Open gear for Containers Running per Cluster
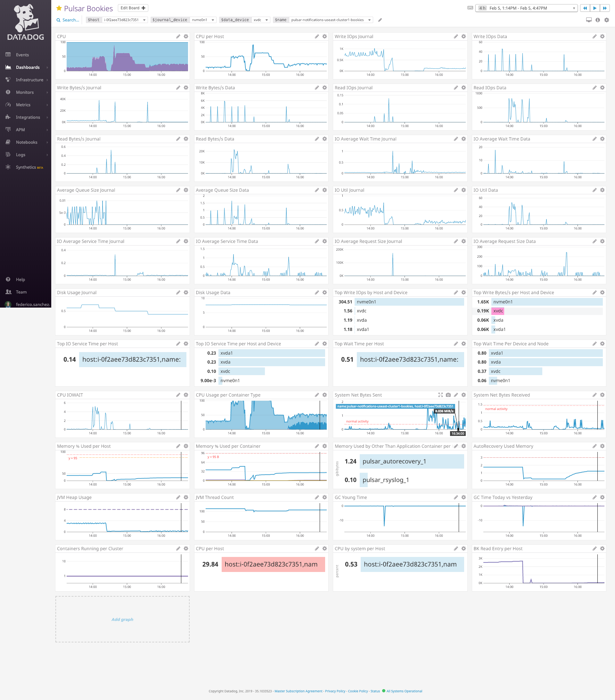Screen dimensions: 615x700 186,549
